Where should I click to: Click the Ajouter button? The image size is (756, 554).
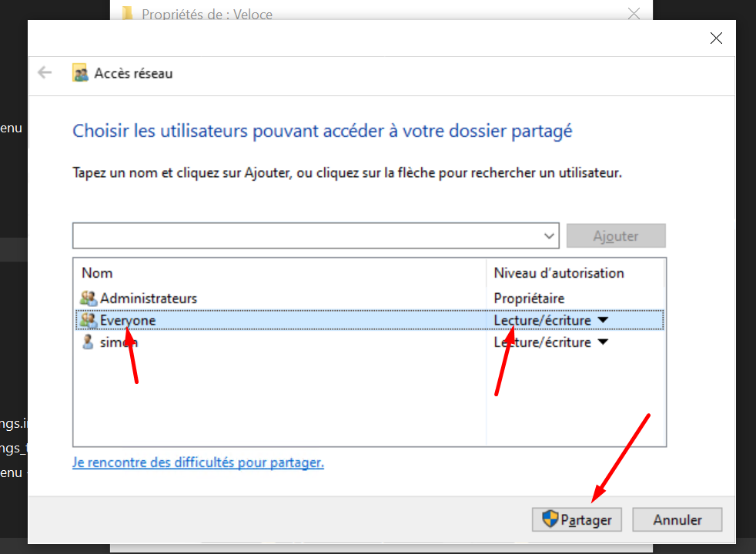pyautogui.click(x=616, y=236)
